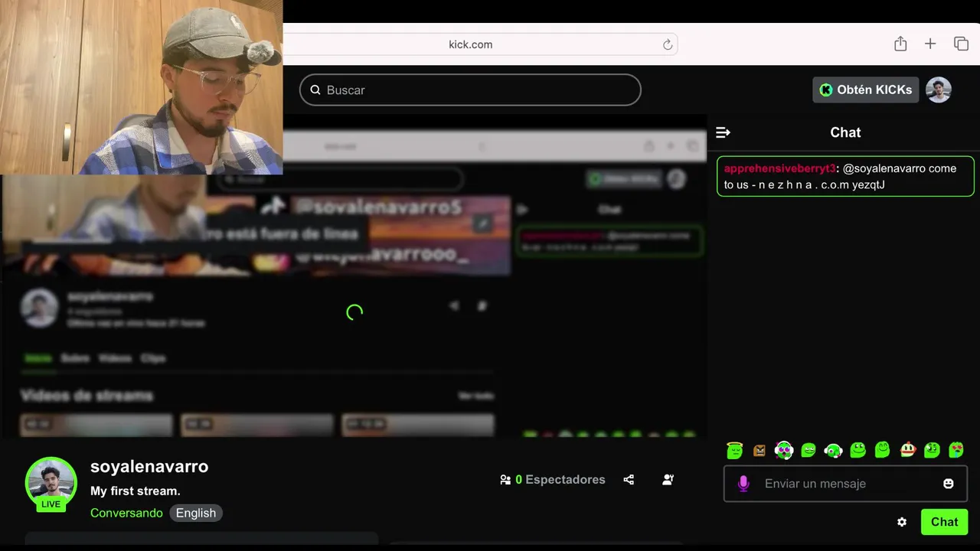Viewport: 980px width, 551px height.
Task: Pick the wide-eyed smiling frog emote
Action: coord(858,450)
